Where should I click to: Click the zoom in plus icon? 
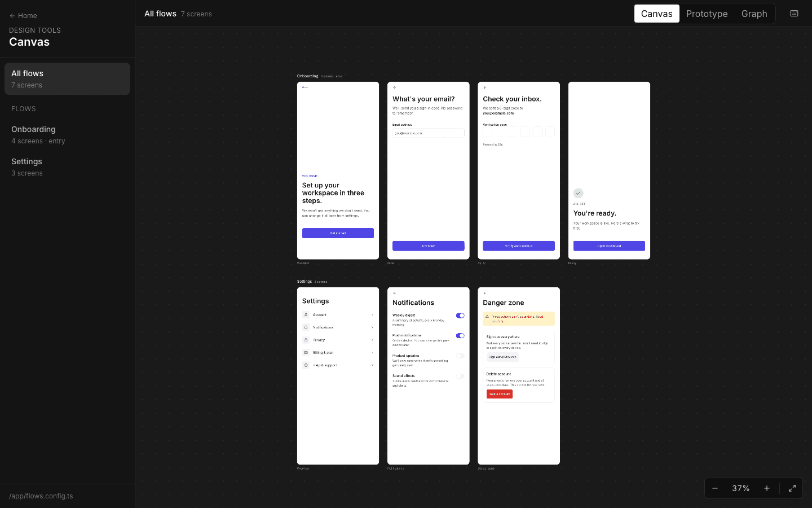(767, 488)
